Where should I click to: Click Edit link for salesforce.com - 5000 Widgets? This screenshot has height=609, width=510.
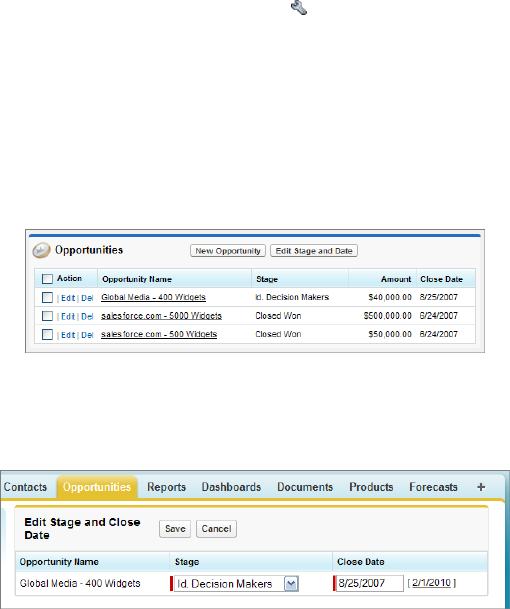click(x=68, y=317)
